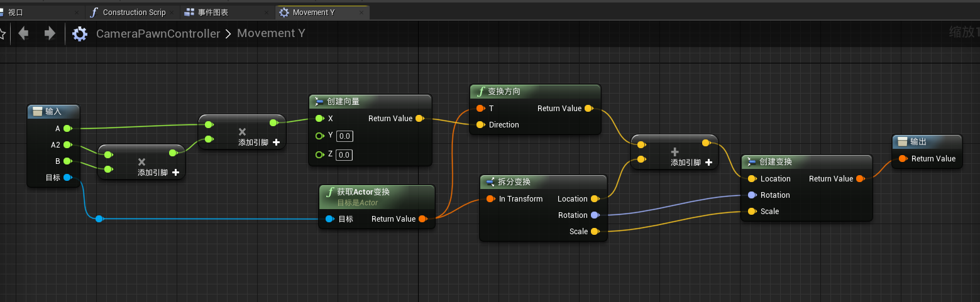
Task: Select the 创建变换 node header
Action: tap(807, 161)
